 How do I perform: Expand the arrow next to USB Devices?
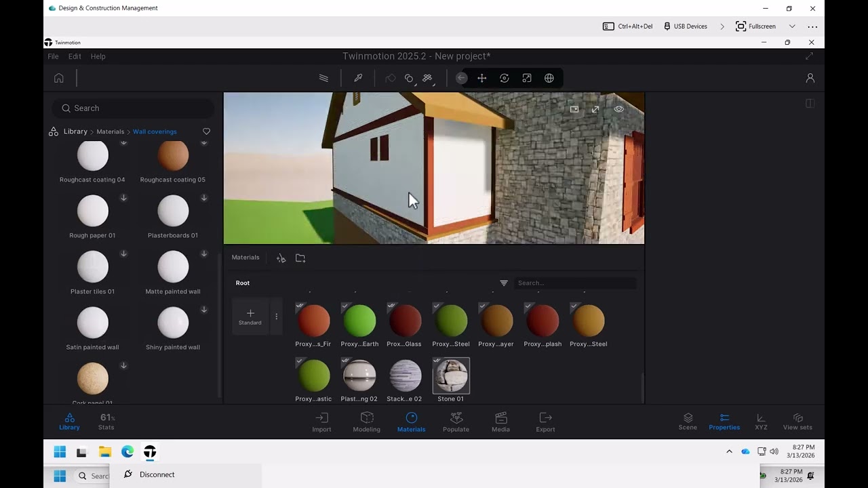(722, 26)
